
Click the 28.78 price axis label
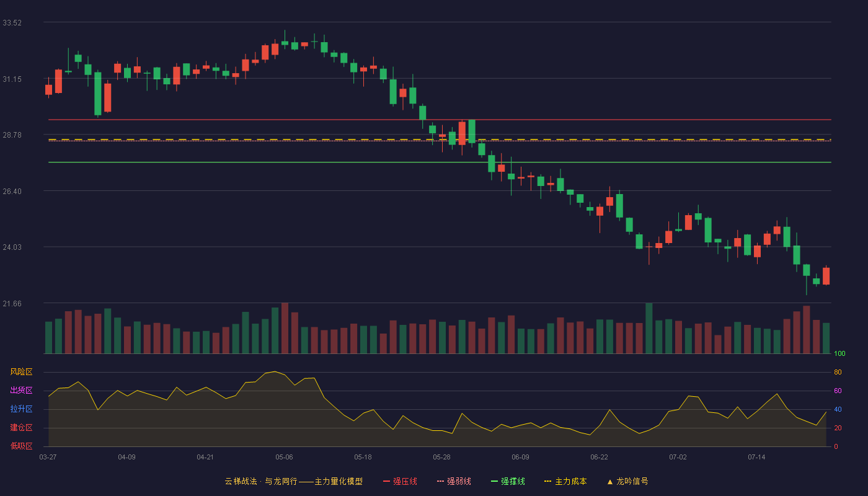pyautogui.click(x=12, y=135)
